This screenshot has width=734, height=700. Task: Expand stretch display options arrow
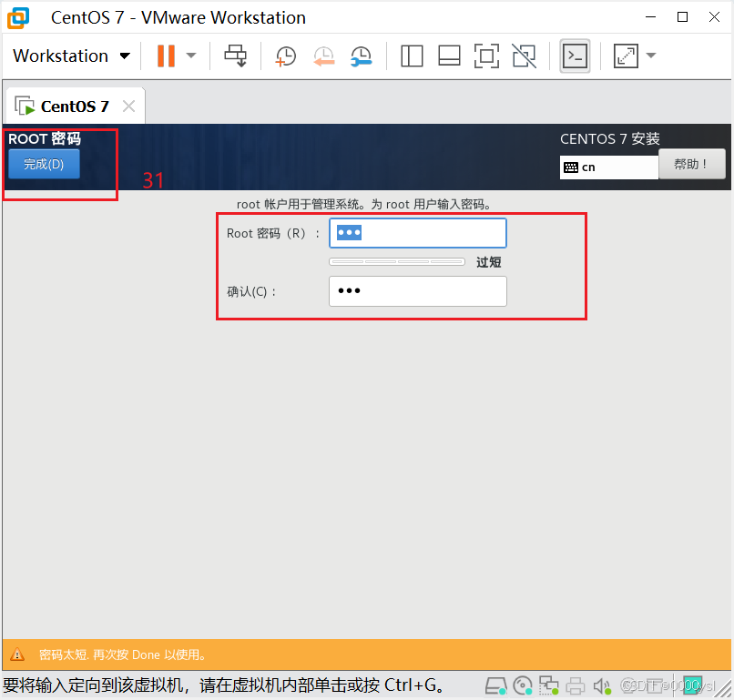(651, 56)
